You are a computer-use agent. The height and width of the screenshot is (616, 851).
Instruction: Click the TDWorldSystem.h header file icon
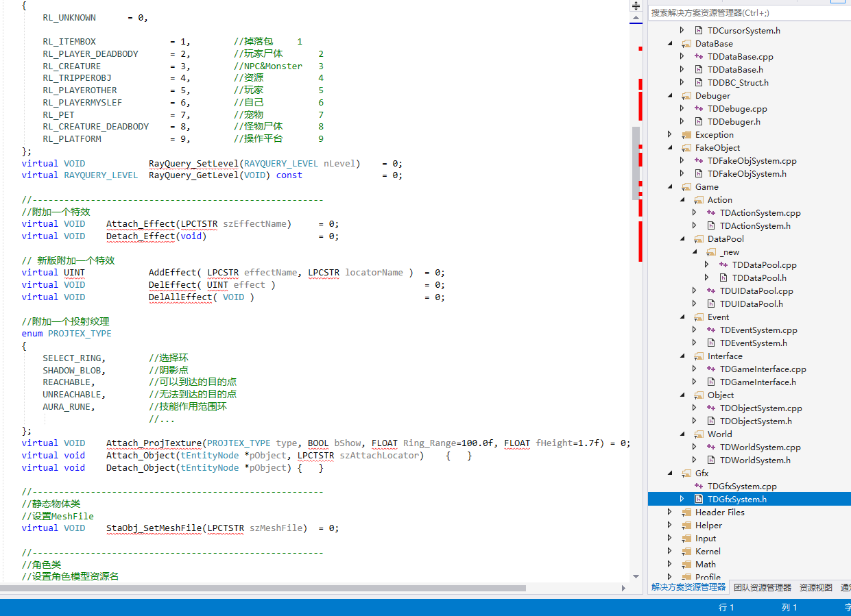pyautogui.click(x=711, y=460)
